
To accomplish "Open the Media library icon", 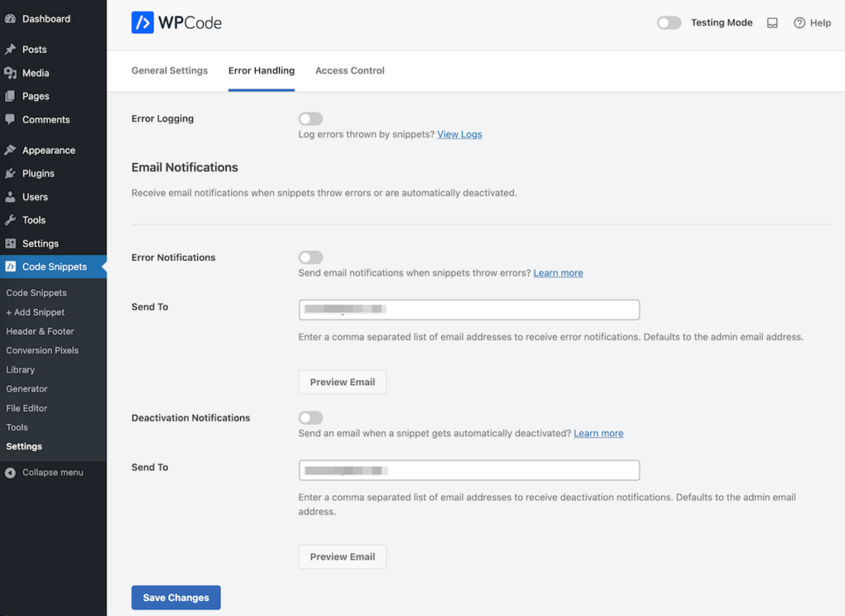I will coord(12,73).
